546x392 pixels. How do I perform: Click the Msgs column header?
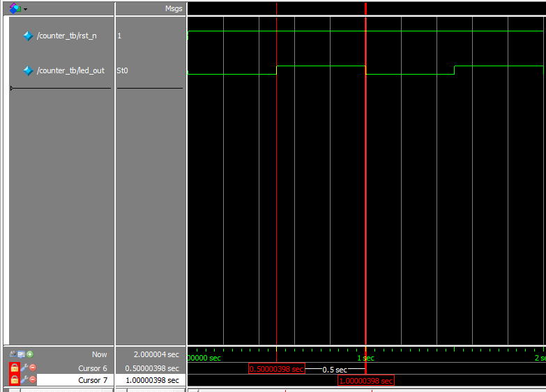pos(174,8)
